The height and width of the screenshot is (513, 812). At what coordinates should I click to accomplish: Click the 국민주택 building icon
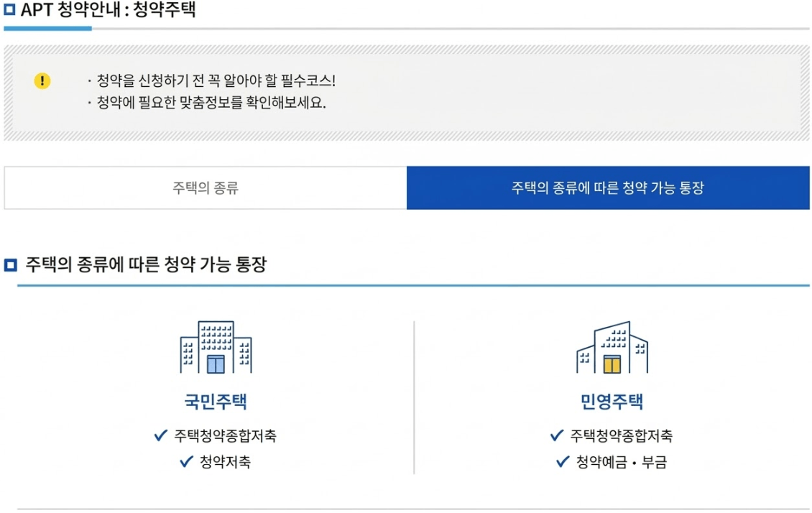(217, 347)
